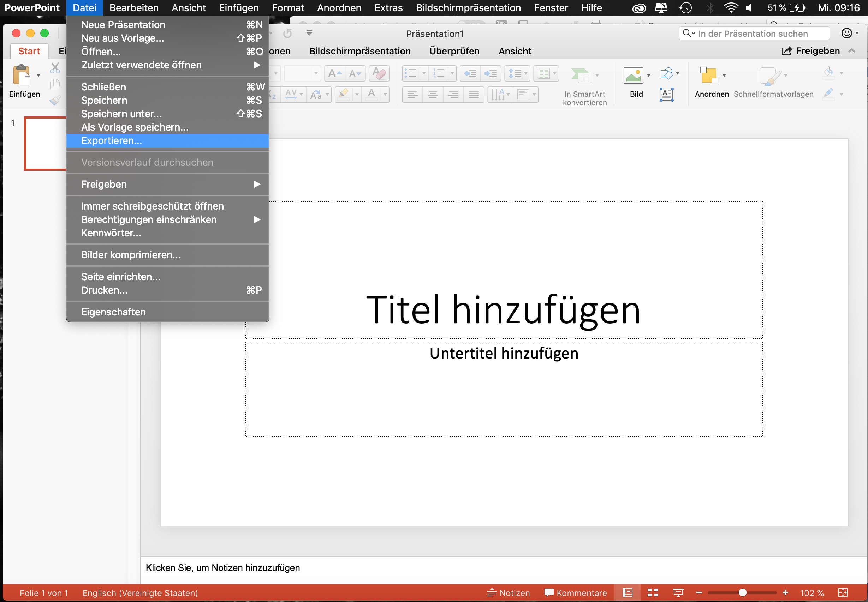The image size is (868, 602).
Task: Click the Bild picture icon
Action: [x=633, y=76]
